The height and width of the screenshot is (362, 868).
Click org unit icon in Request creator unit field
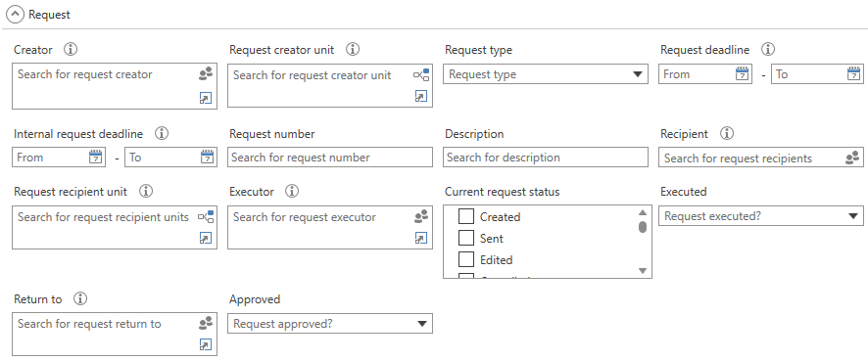coord(421,74)
